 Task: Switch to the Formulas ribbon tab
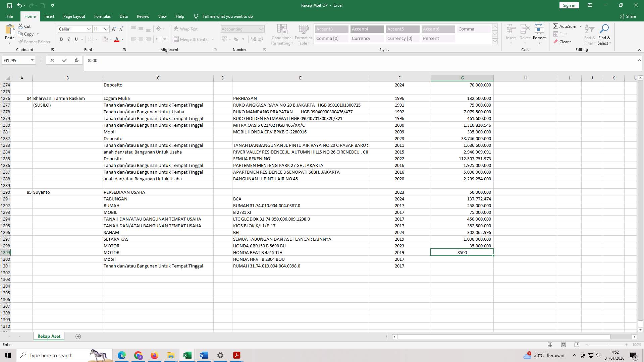tap(102, 16)
